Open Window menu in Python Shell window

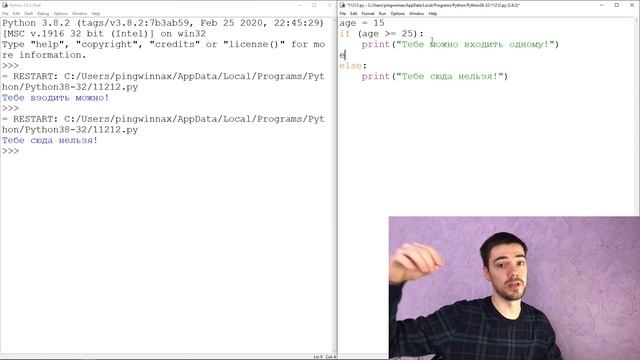pos(80,13)
